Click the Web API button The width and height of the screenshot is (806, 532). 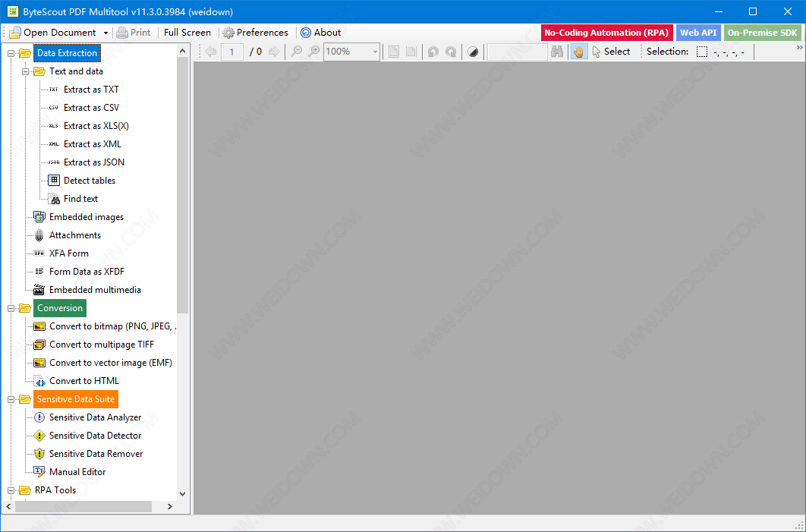[x=698, y=33]
